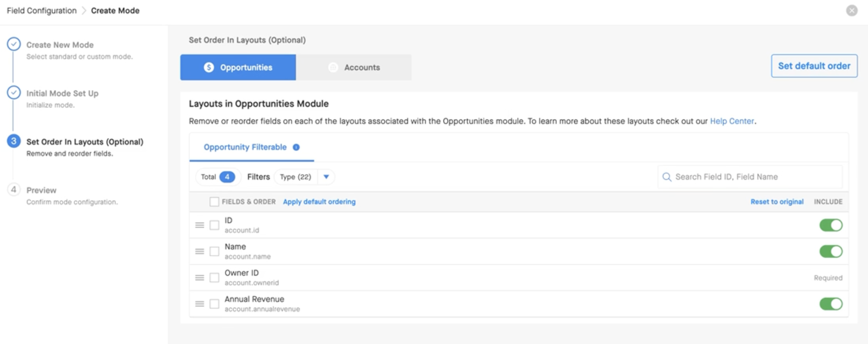Click the Required label on Owner ID row
The image size is (868, 344).
pos(828,278)
